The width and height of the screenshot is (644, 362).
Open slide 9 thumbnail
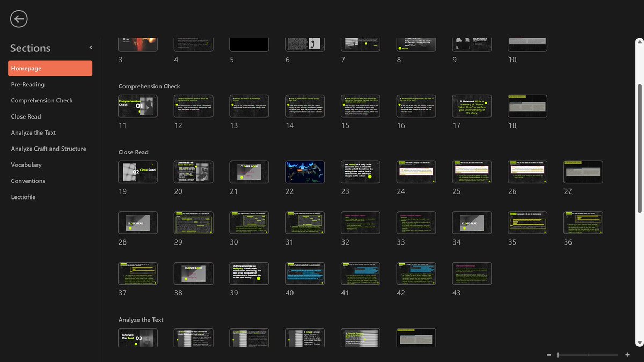472,44
